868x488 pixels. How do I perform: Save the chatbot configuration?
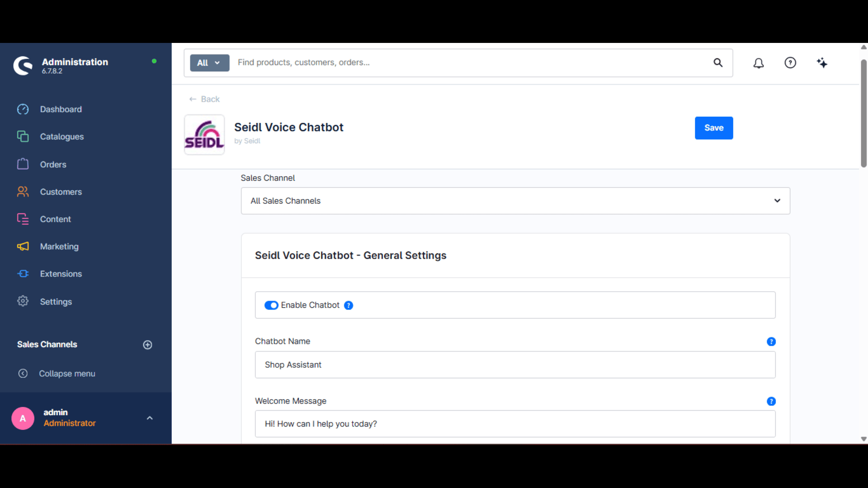click(x=714, y=128)
